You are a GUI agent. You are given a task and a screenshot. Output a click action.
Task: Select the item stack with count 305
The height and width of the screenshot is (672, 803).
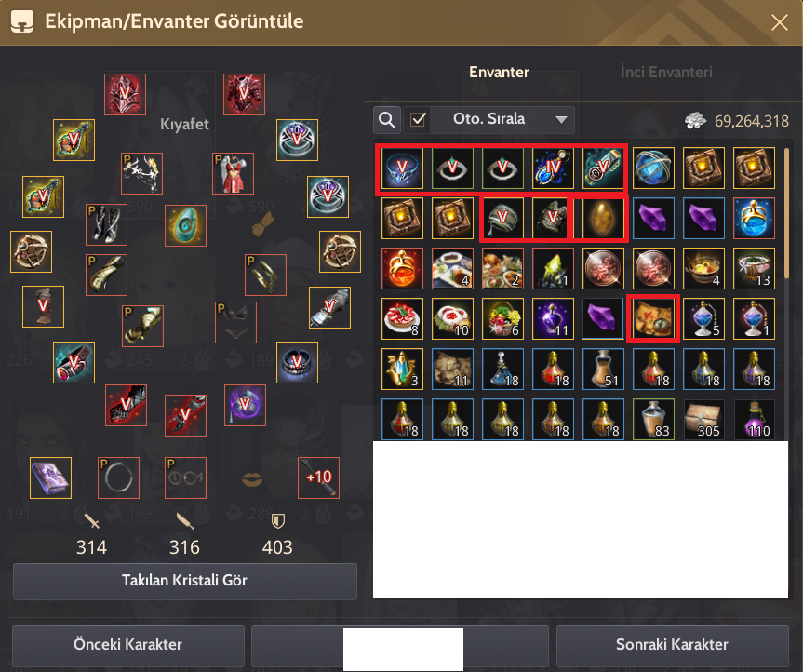coord(703,420)
